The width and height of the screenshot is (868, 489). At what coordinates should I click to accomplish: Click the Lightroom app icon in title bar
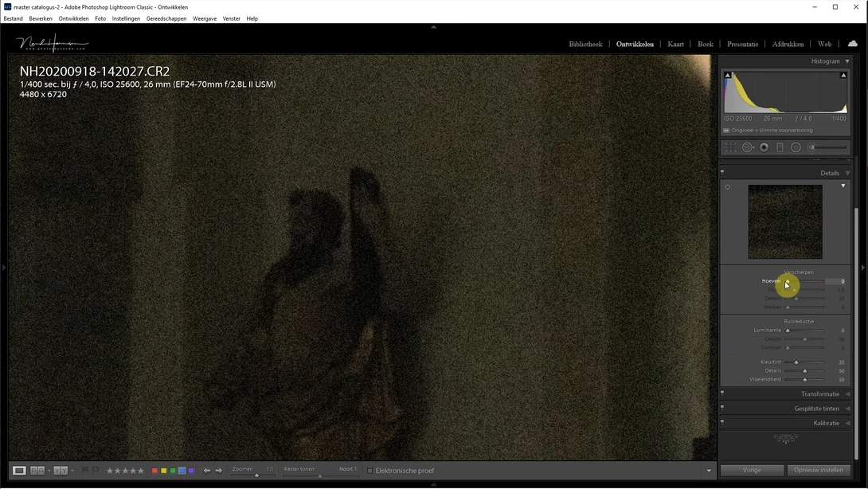7,6
